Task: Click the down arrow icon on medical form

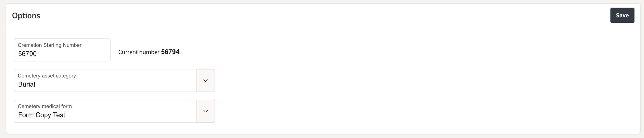Action: tap(206, 111)
